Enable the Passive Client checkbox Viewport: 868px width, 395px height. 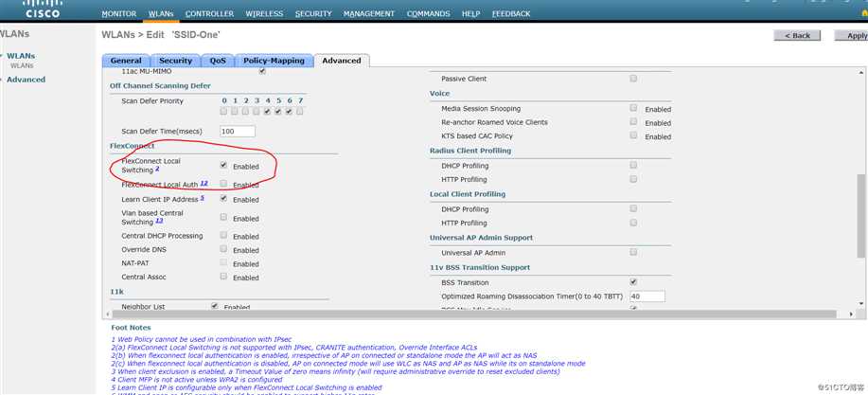tap(633, 78)
